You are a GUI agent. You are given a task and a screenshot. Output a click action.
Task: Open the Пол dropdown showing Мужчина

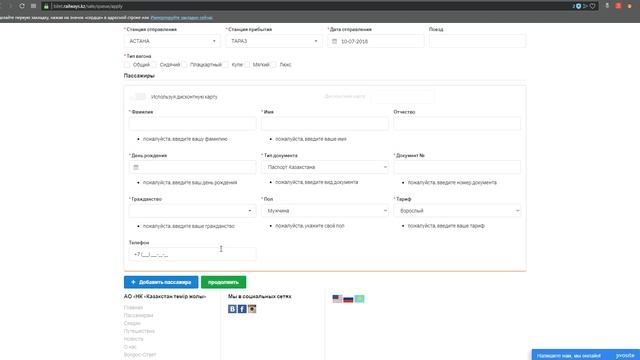(325, 211)
